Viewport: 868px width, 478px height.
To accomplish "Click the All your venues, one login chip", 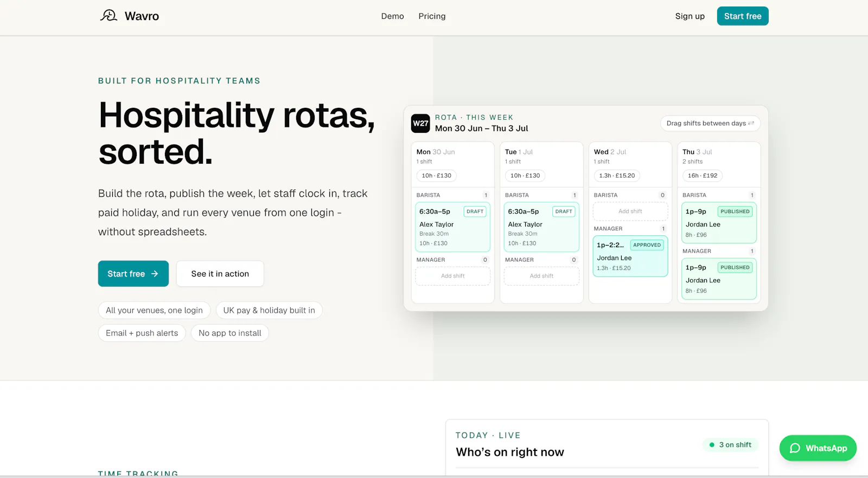I will [154, 311].
